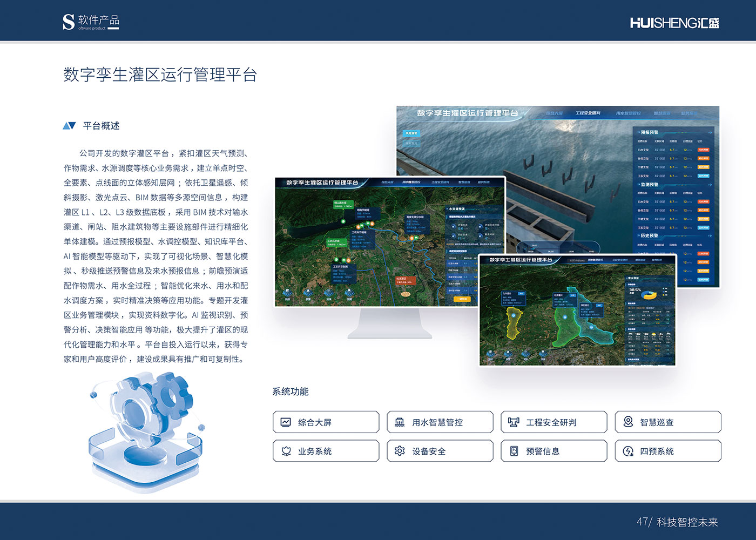Click the 综合大屏 screen icon

[286, 422]
